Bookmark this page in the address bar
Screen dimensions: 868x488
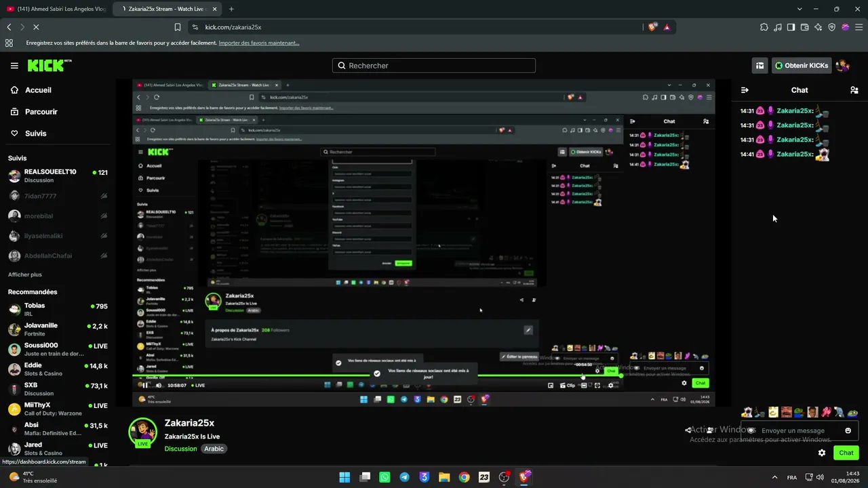tap(178, 27)
